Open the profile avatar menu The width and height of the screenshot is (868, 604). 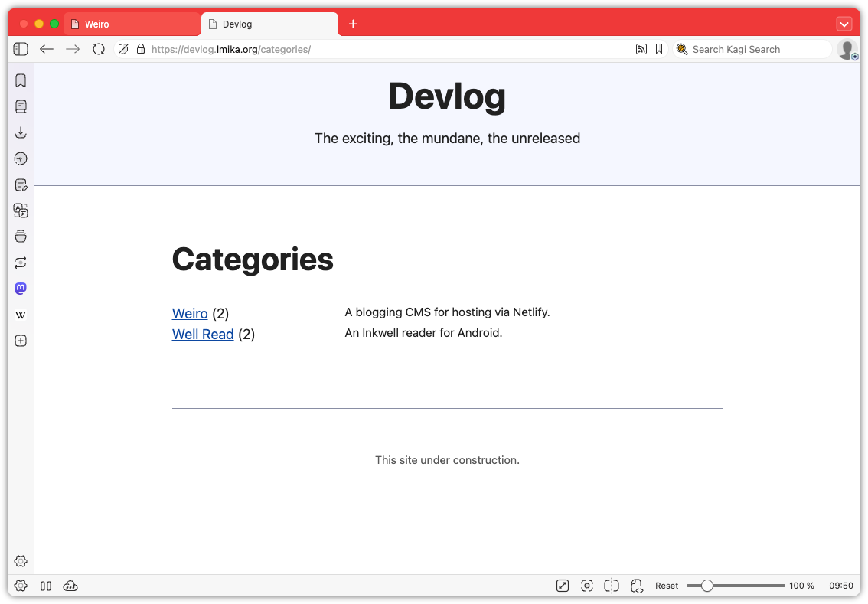[x=847, y=48]
